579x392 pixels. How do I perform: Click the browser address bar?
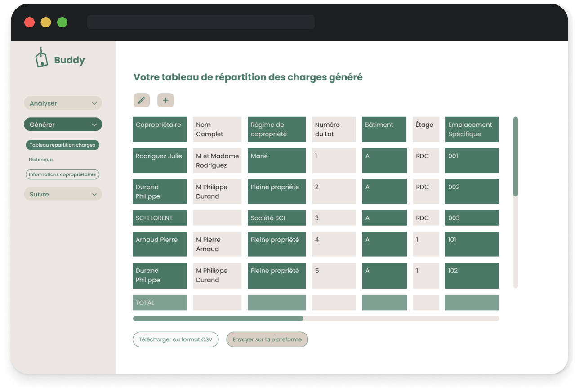[x=200, y=22]
